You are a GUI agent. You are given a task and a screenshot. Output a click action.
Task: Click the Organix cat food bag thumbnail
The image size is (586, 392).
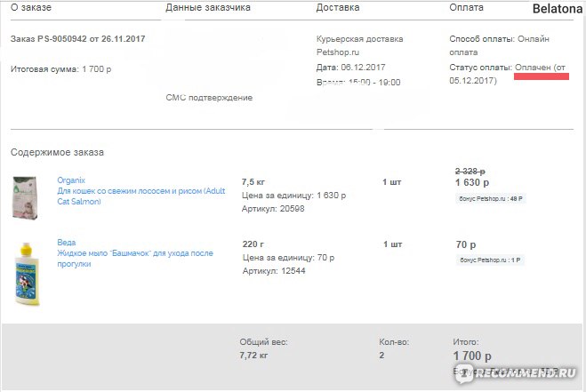25,197
